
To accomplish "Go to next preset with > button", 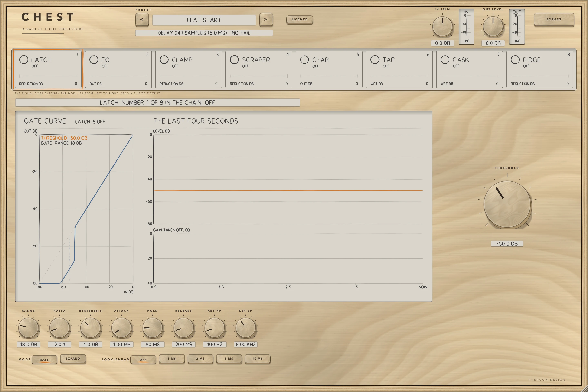I will tap(266, 20).
